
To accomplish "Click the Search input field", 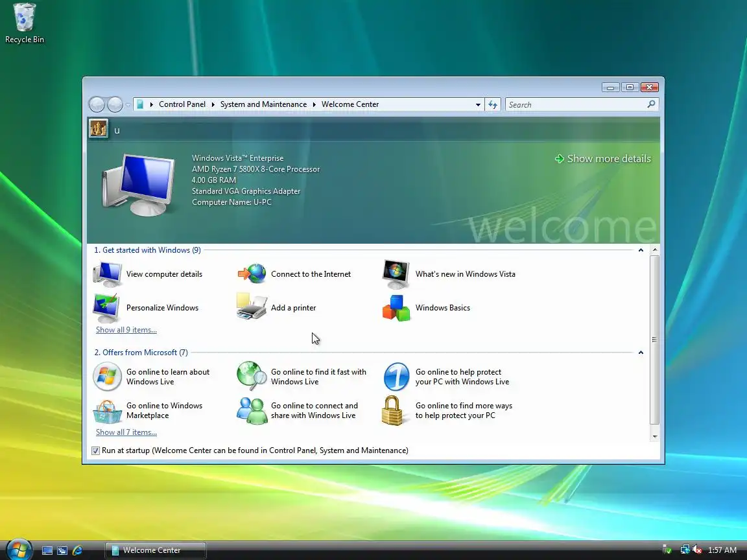I will [x=576, y=104].
